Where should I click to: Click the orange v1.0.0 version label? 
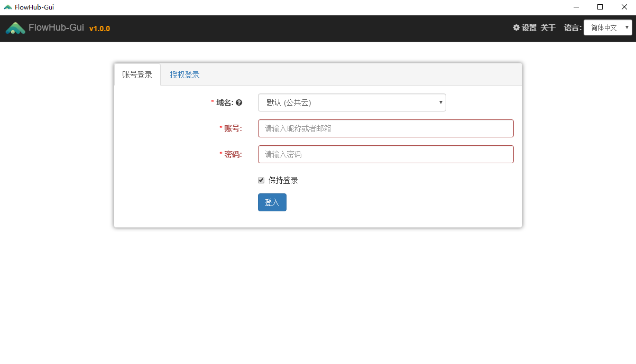(99, 29)
